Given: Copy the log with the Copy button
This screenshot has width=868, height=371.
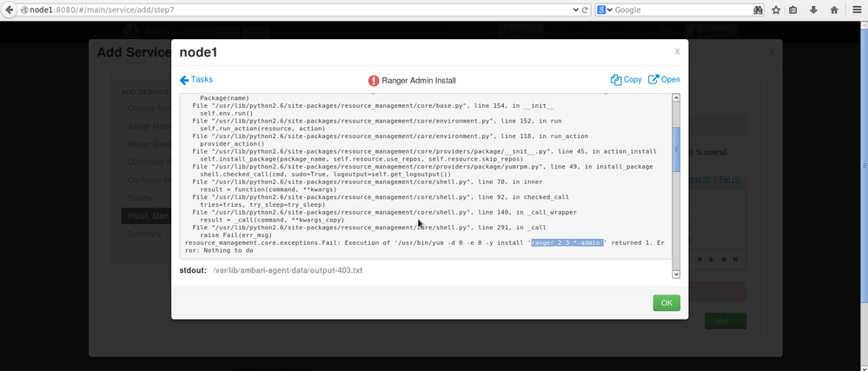Looking at the screenshot, I should point(626,80).
